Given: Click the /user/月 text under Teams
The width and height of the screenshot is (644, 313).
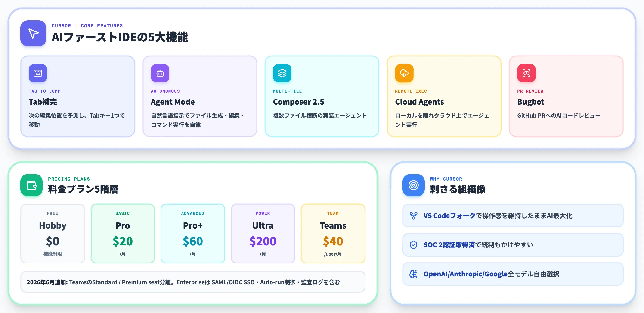Looking at the screenshot, I should (333, 254).
